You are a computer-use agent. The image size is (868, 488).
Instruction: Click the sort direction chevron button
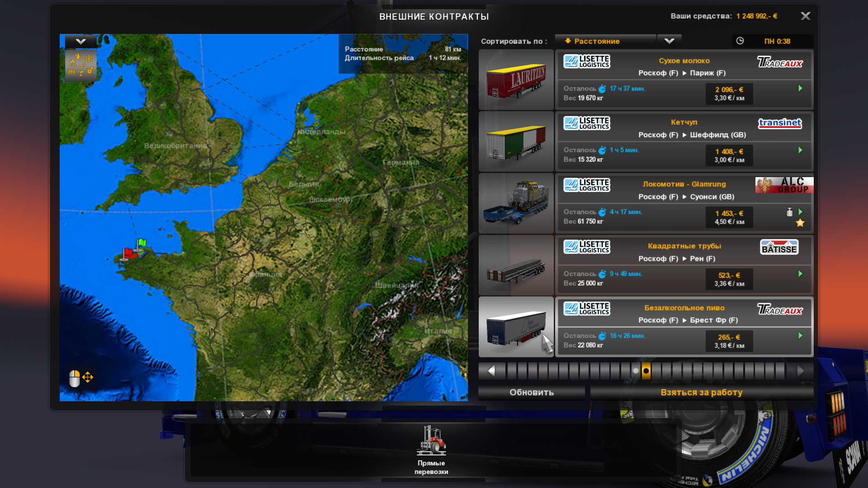coord(669,41)
